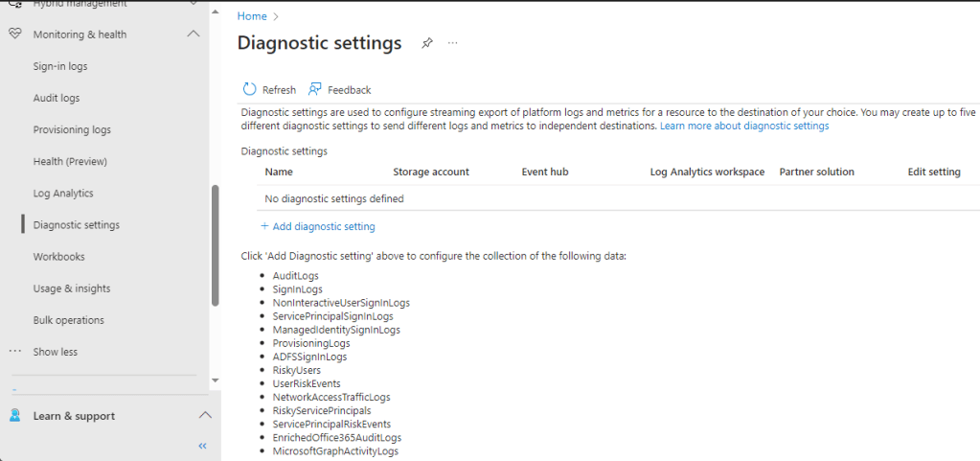Open Learn more about diagnostic settings link
The height and width of the screenshot is (461, 980).
tap(743, 126)
